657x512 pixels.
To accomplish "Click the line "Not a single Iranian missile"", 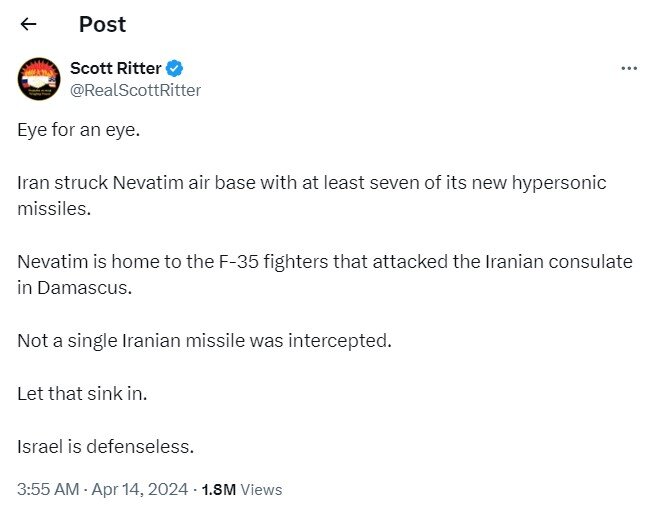I will tap(205, 340).
